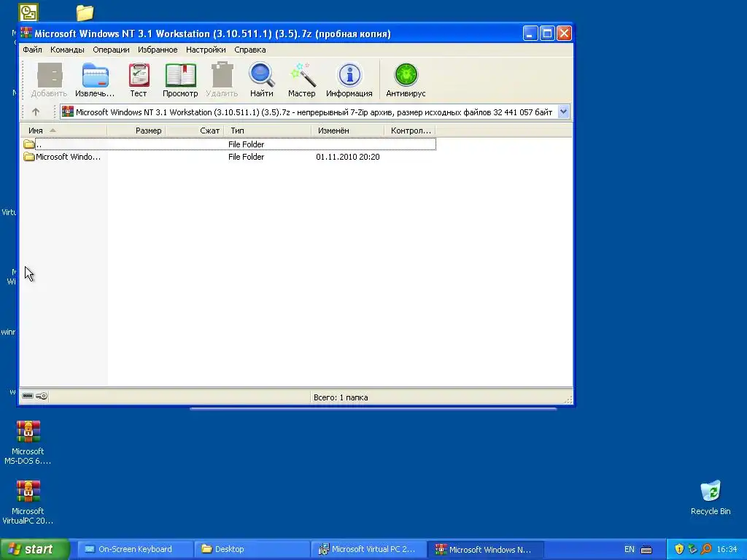Select the folder icon at desktop top
The width and height of the screenshot is (747, 560).
pos(85,12)
